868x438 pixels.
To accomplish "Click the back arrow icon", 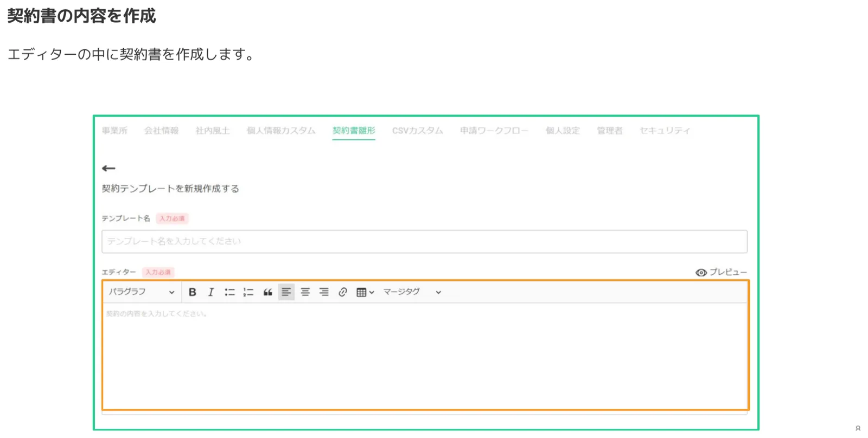I will [x=108, y=169].
